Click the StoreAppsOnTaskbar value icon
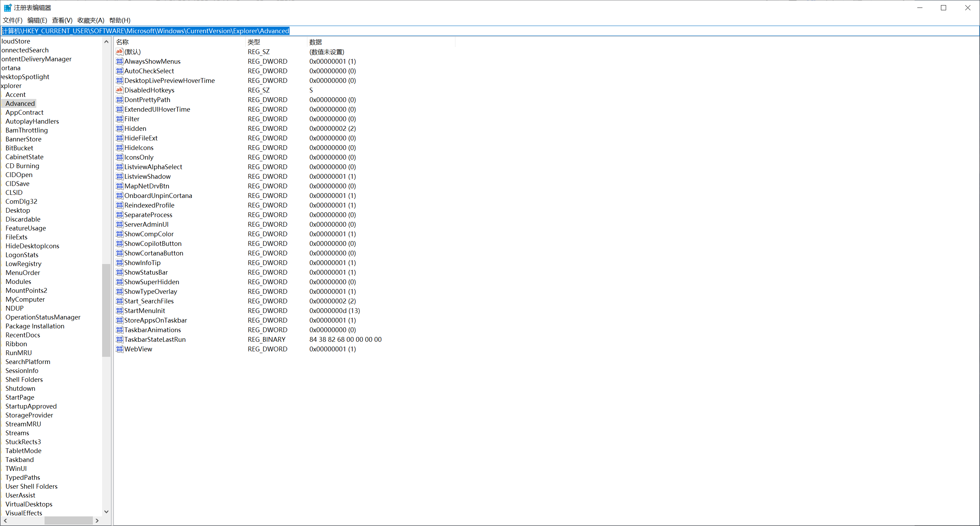The image size is (980, 526). tap(120, 320)
